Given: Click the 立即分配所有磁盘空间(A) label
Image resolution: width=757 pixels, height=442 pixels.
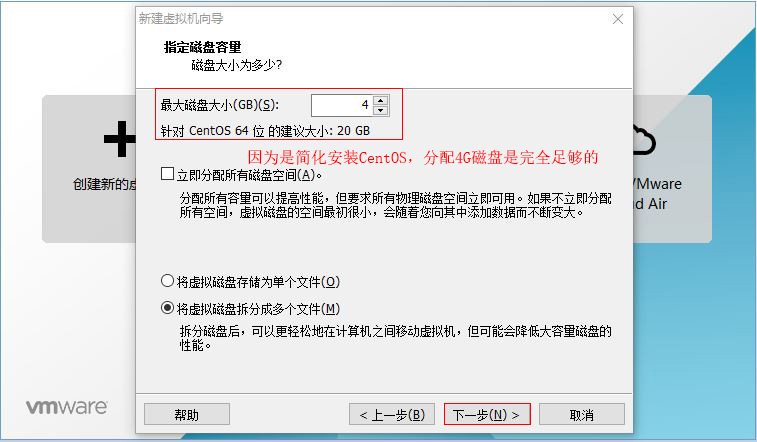Looking at the screenshot, I should pos(249,175).
